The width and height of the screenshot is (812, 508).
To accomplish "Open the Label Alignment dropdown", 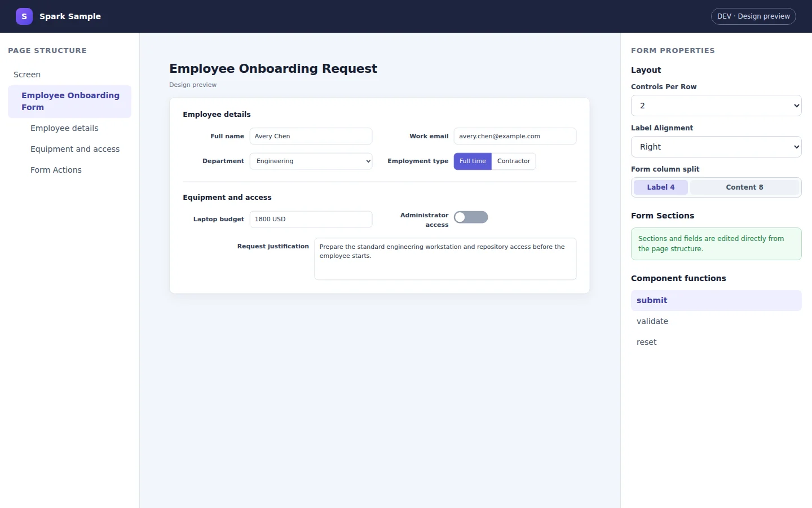I will pyautogui.click(x=716, y=147).
